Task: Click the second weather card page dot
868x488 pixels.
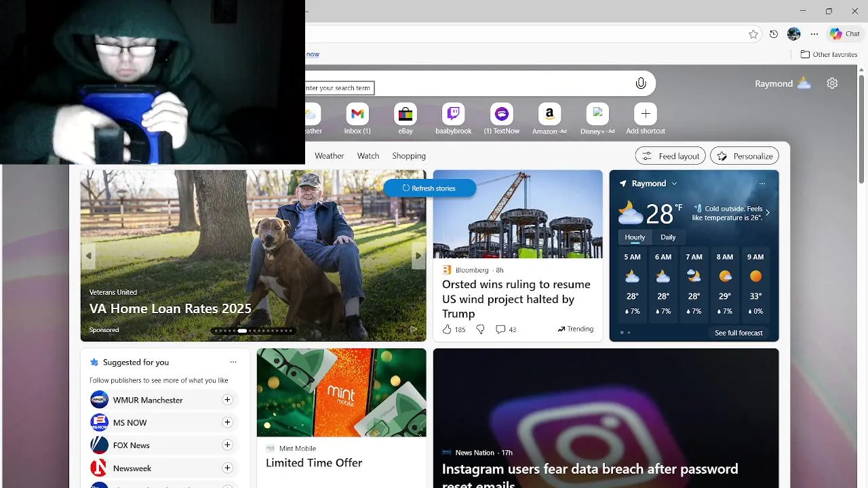Action: click(x=629, y=333)
